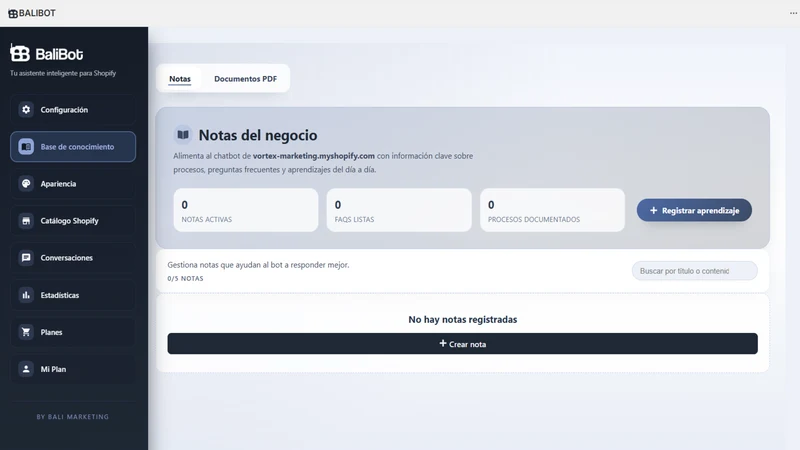Click the BY BALI MARKETING footer text

[72, 417]
